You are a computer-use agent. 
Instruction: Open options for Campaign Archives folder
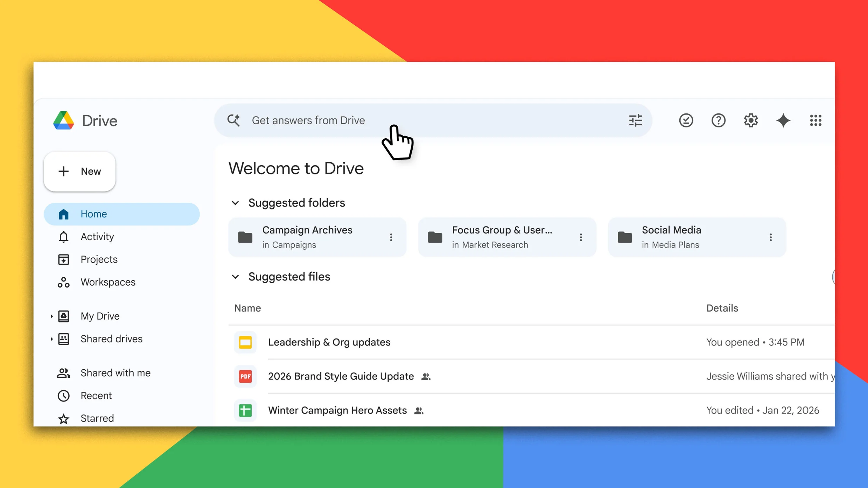(x=391, y=237)
